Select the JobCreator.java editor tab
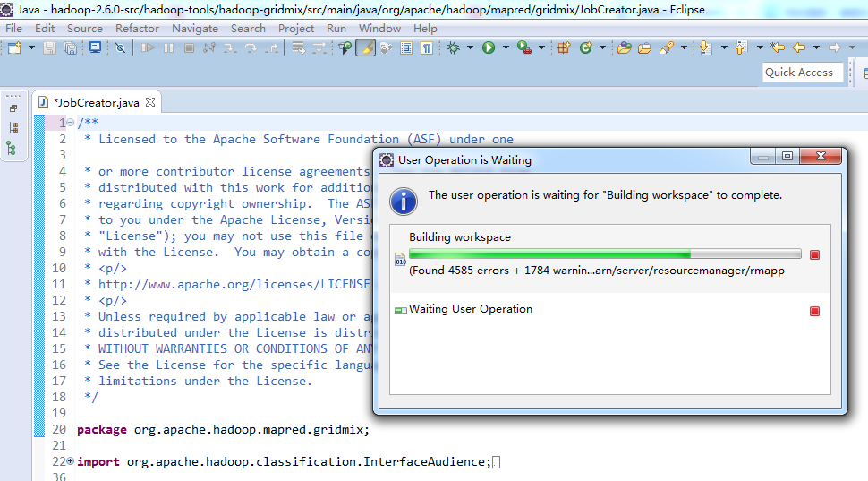868x481 pixels. click(97, 102)
